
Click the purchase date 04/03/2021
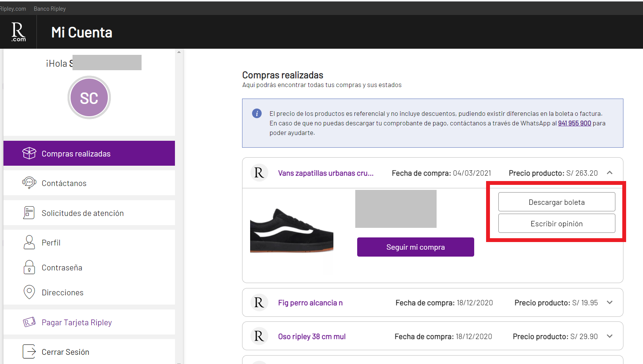[472, 173]
